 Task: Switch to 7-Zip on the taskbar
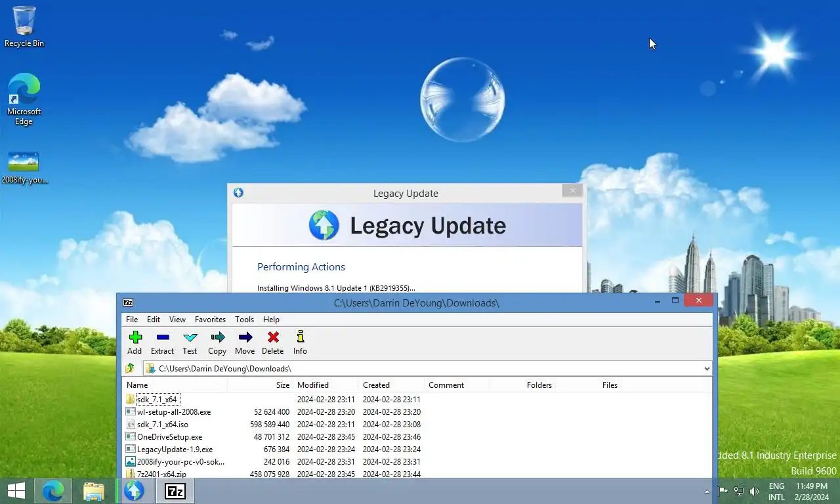pos(175,490)
